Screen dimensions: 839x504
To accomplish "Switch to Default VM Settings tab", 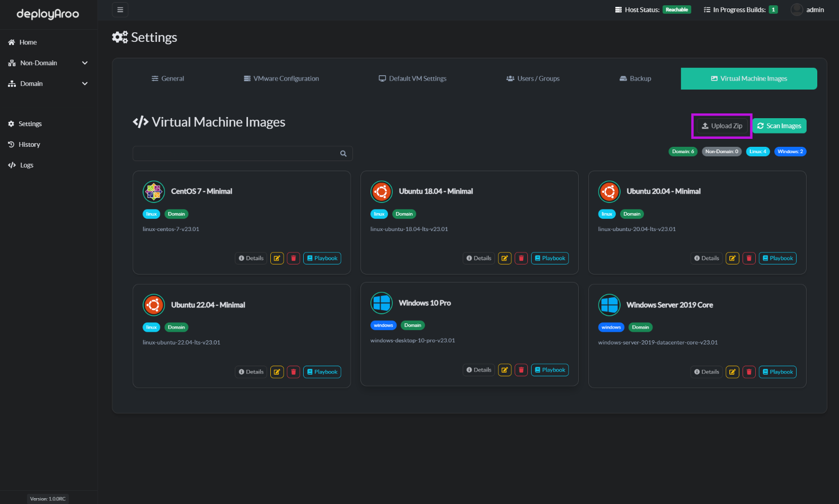I will (412, 78).
